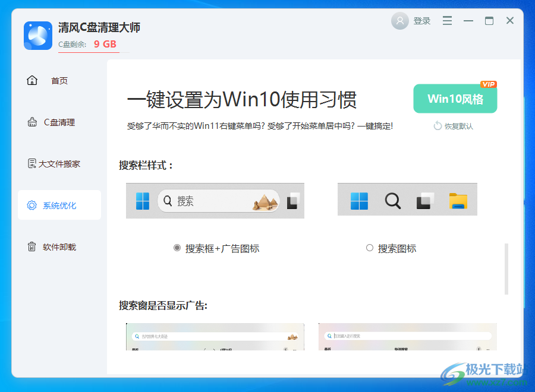Open the hamburger menu icon at top
The height and width of the screenshot is (392, 535).
[447, 20]
